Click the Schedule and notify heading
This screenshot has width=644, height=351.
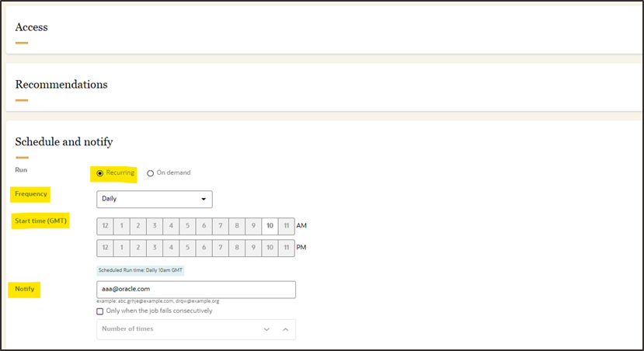click(x=64, y=141)
